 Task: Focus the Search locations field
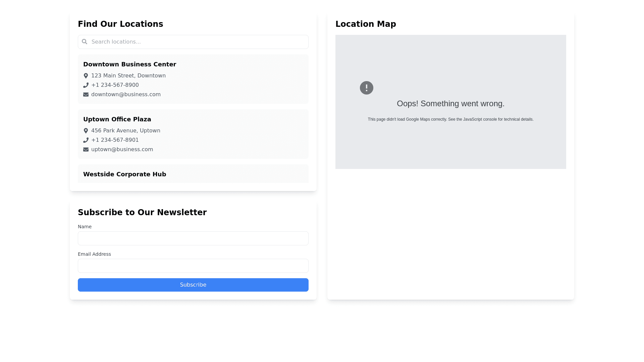click(198, 42)
